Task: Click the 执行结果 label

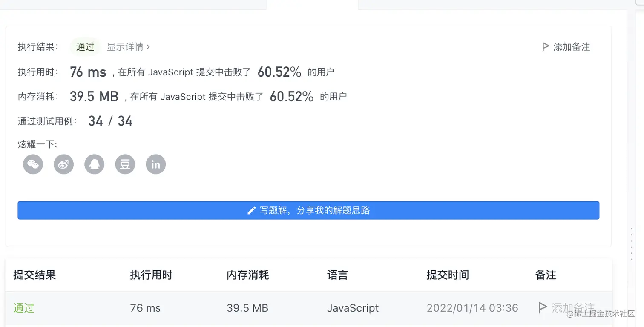Action: pos(38,47)
